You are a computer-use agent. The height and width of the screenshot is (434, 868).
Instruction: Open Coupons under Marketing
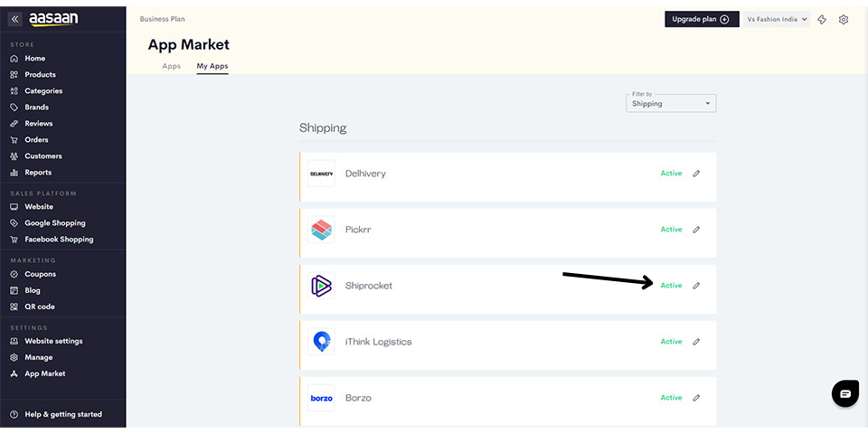pyautogui.click(x=40, y=275)
